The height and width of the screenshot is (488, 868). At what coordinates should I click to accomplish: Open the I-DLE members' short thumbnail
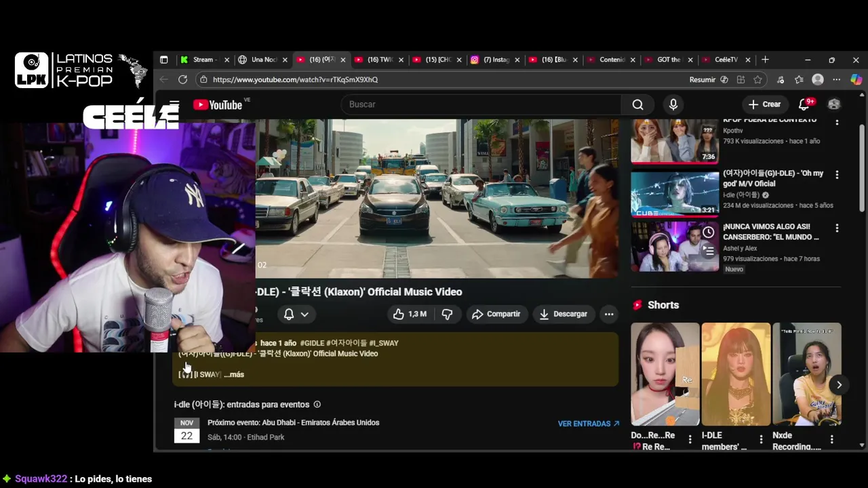[x=736, y=374]
